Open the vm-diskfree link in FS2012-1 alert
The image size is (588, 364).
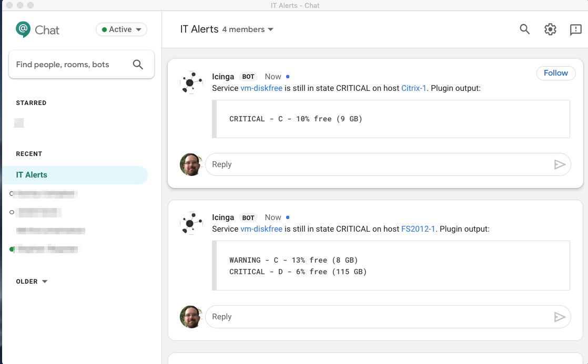[261, 229]
